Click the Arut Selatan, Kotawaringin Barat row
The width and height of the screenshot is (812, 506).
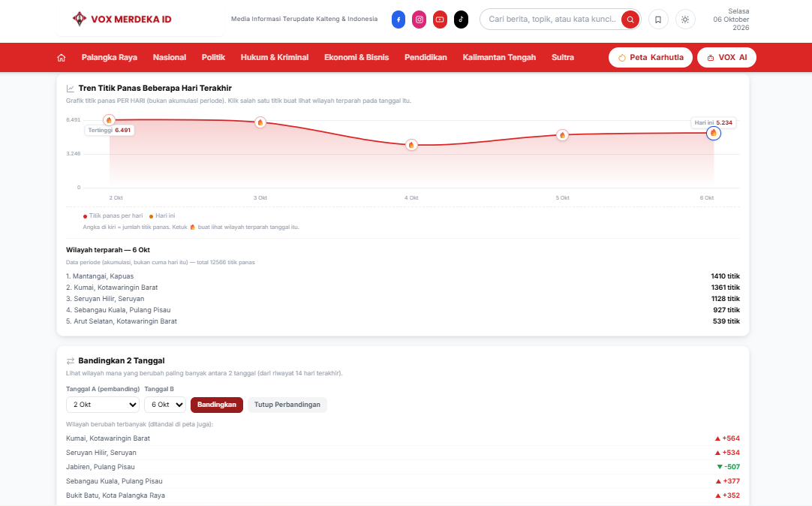pos(403,321)
